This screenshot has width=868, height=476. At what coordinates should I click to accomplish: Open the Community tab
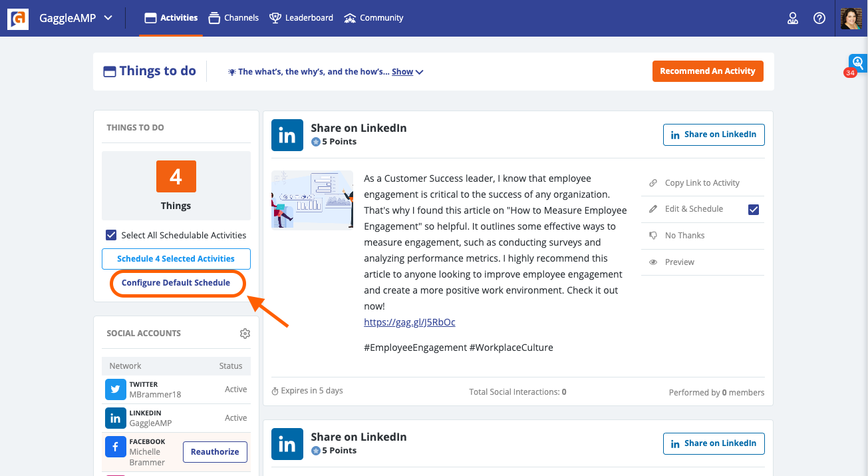pyautogui.click(x=373, y=18)
